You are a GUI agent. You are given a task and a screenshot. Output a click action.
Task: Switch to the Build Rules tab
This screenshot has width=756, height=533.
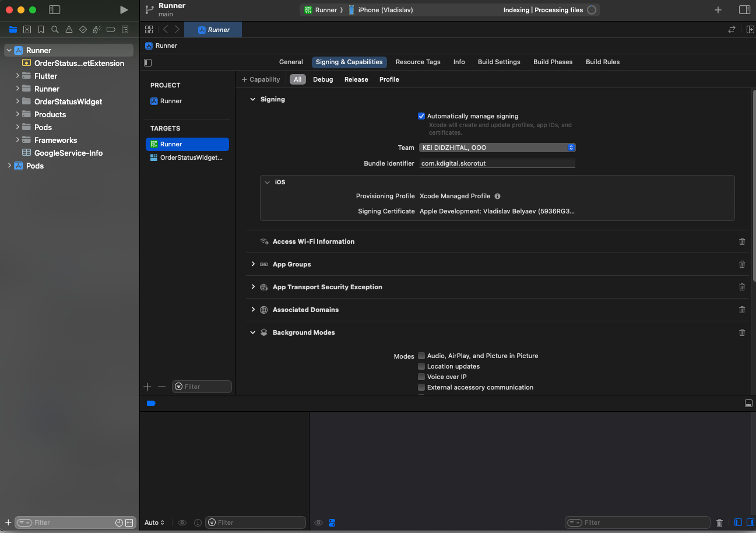tap(603, 62)
